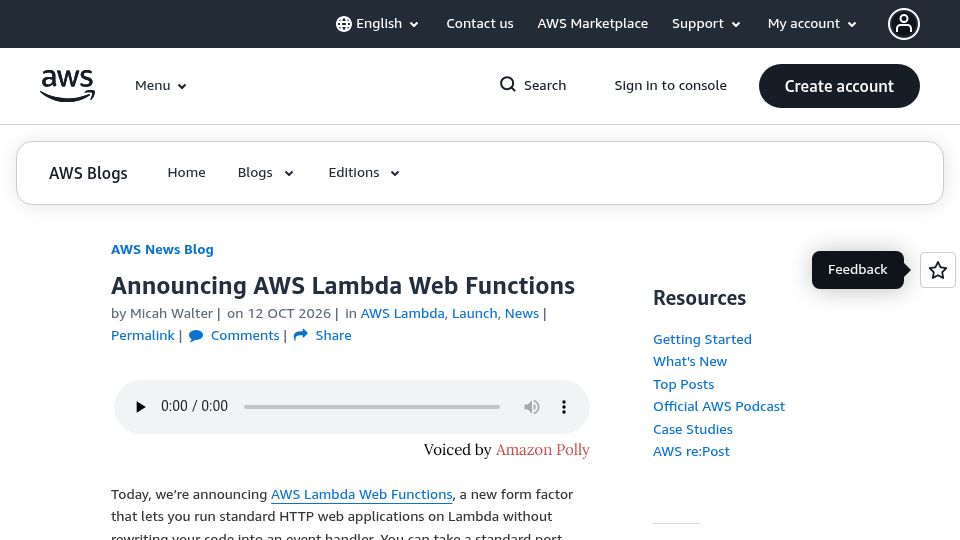Open AWS re:Post resource

pos(691,451)
